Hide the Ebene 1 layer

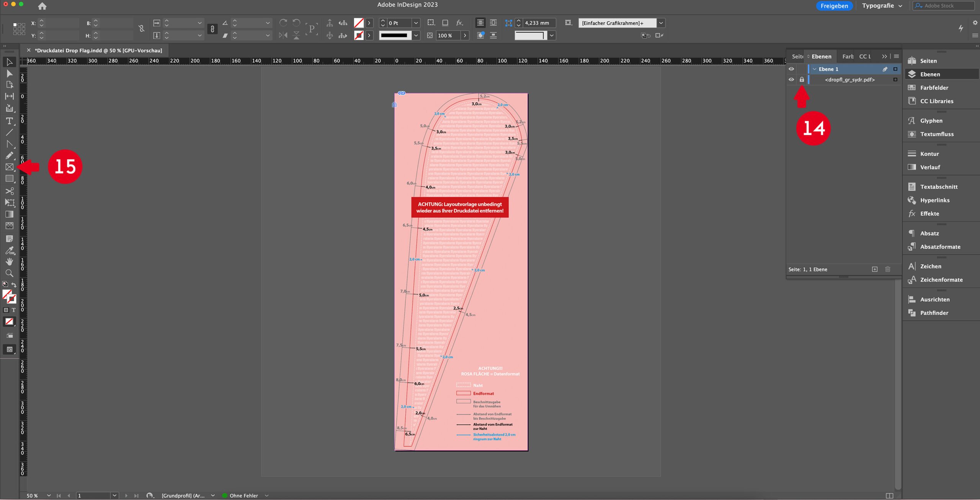pos(791,69)
